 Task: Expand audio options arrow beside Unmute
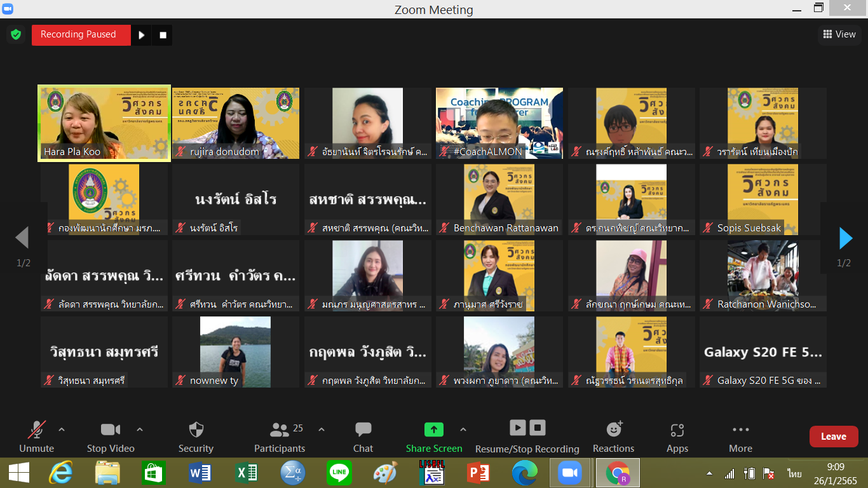coord(62,430)
